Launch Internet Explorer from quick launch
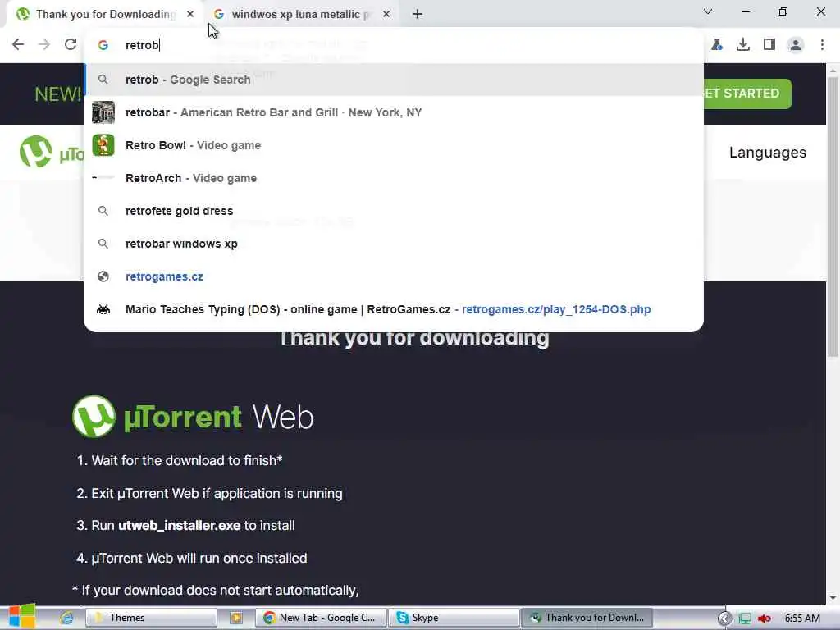Screen dimensions: 840x630 pyautogui.click(x=66, y=618)
